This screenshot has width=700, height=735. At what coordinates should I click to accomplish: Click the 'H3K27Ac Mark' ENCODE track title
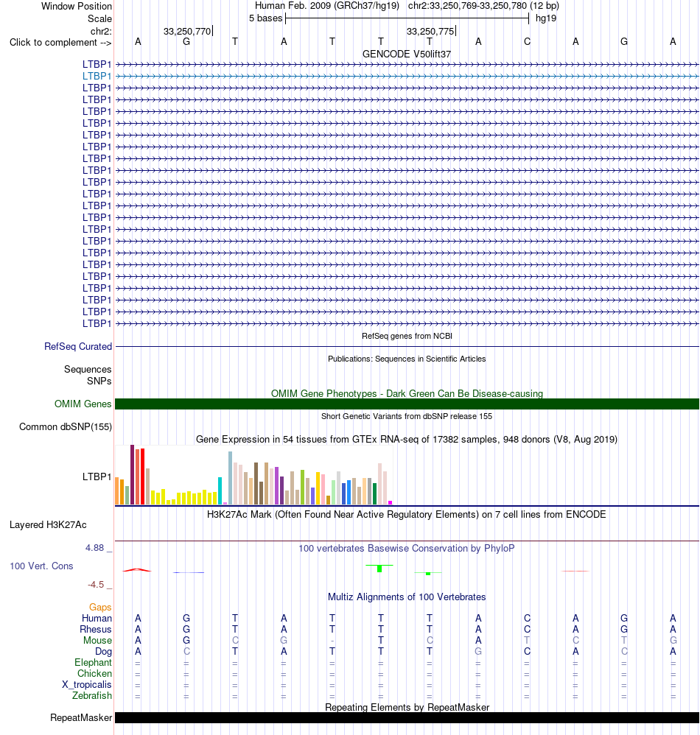coord(407,514)
